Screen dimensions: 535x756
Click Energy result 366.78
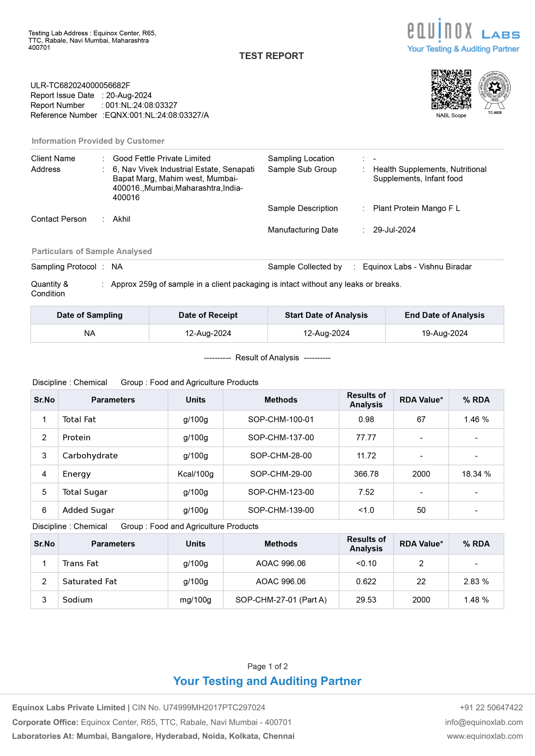point(366,474)
